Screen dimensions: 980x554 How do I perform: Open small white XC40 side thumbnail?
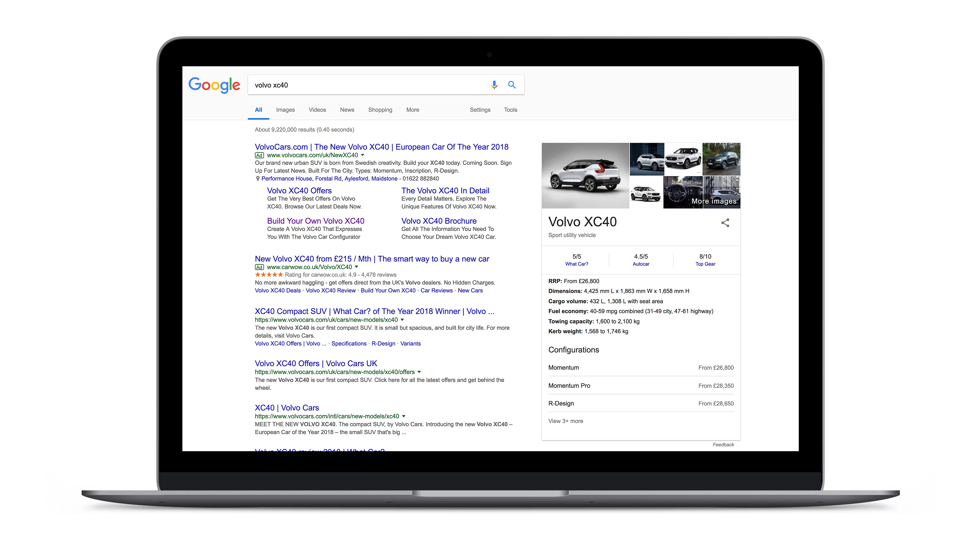tap(646, 192)
